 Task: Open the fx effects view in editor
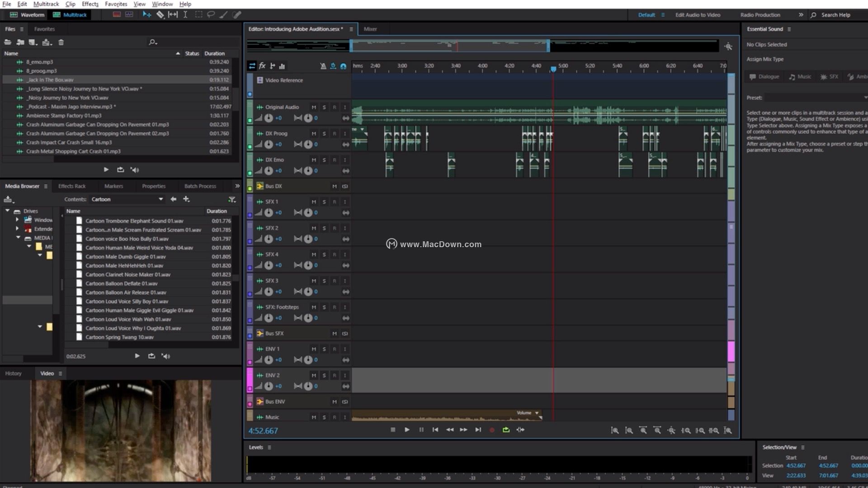coord(262,66)
